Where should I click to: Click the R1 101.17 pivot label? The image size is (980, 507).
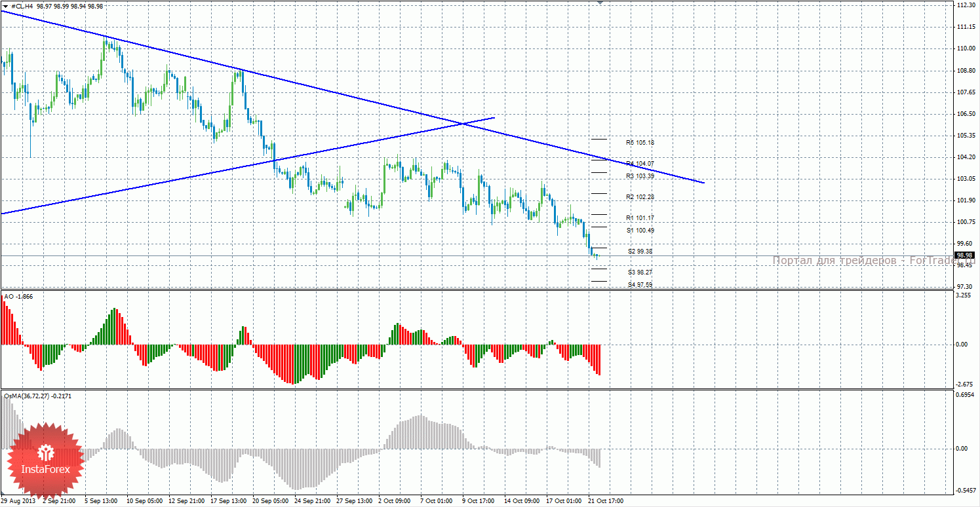pos(640,217)
